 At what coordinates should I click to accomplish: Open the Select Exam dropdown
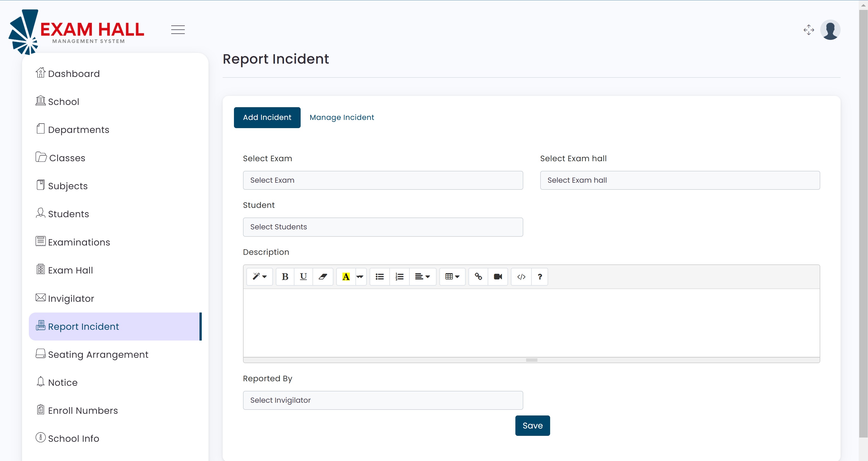(x=383, y=180)
